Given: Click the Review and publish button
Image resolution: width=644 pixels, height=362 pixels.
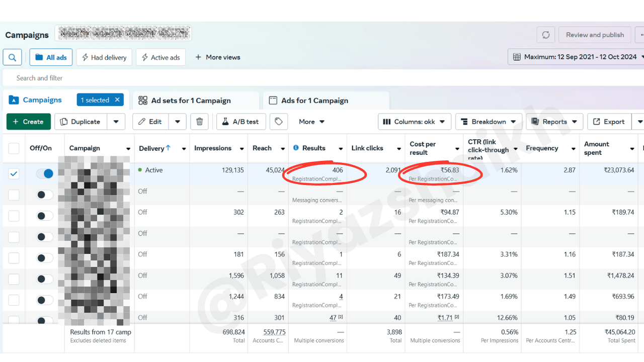Looking at the screenshot, I should click(594, 35).
